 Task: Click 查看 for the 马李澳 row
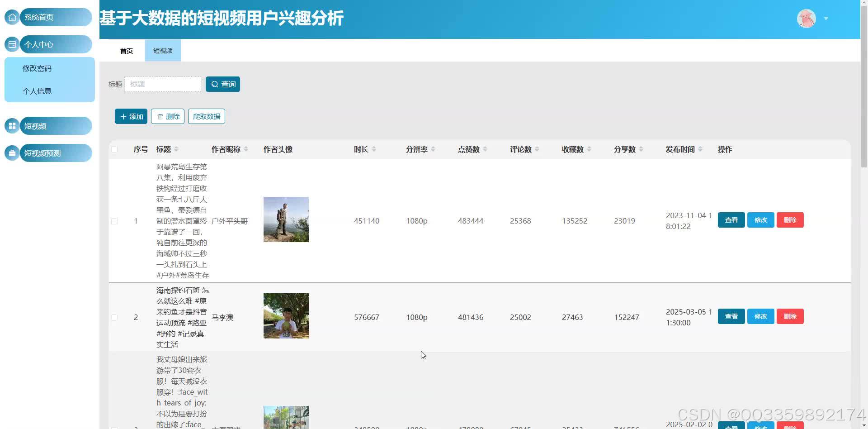click(x=731, y=316)
